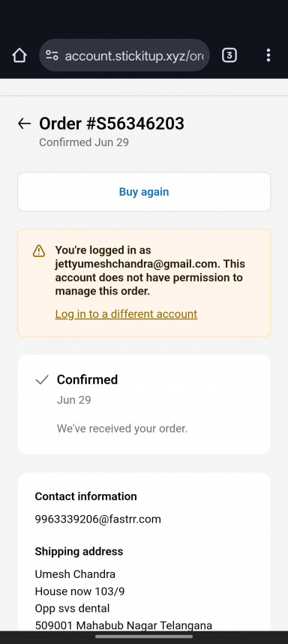
Task: Tap the system gesture navigation bar handle
Action: point(144,637)
